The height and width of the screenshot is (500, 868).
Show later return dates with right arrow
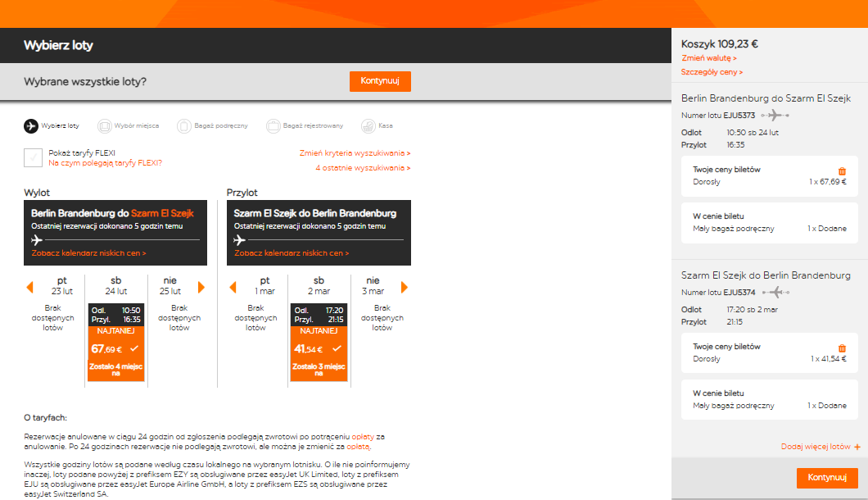pos(404,287)
